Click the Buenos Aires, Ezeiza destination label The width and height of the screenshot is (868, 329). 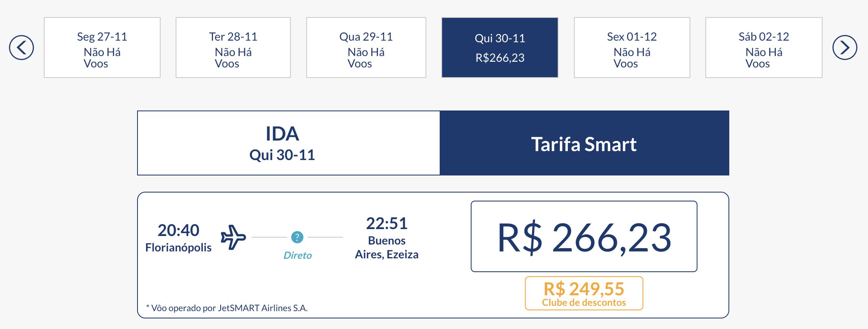(387, 247)
